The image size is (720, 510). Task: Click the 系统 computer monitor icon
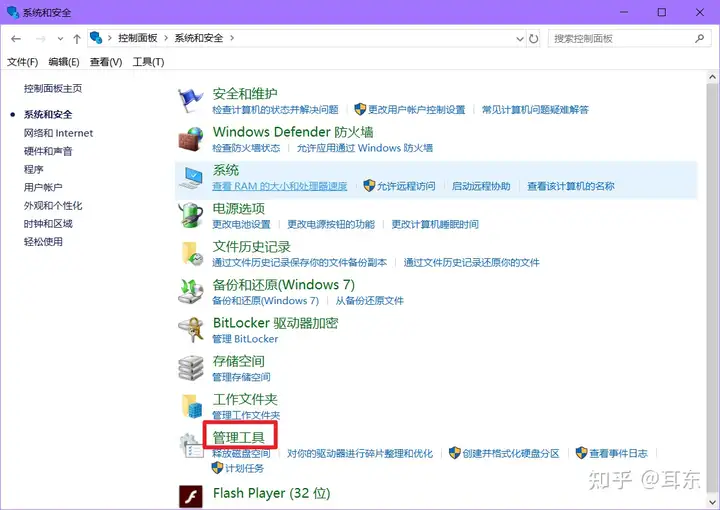[190, 177]
